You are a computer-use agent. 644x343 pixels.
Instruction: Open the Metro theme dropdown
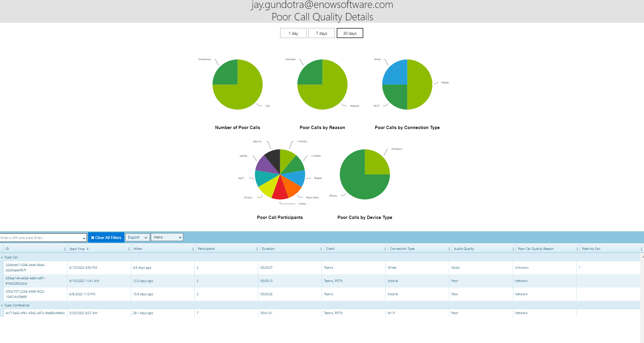(x=167, y=237)
